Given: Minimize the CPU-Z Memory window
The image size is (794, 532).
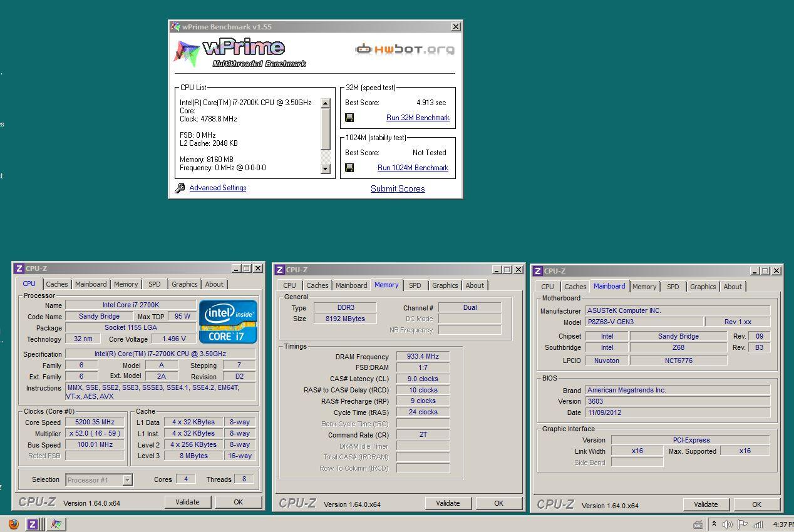Looking at the screenshot, I should pos(497,270).
